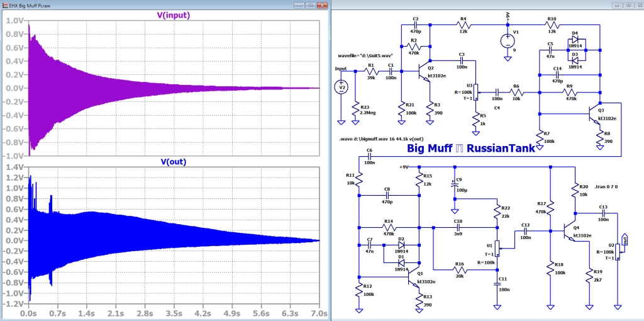This screenshot has width=644, height=321.
Task: Click the .tran 0 7 0 directive
Action: [606, 186]
